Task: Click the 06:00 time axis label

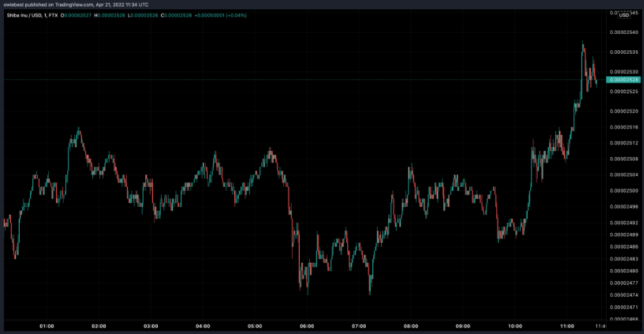Action: [x=307, y=326]
